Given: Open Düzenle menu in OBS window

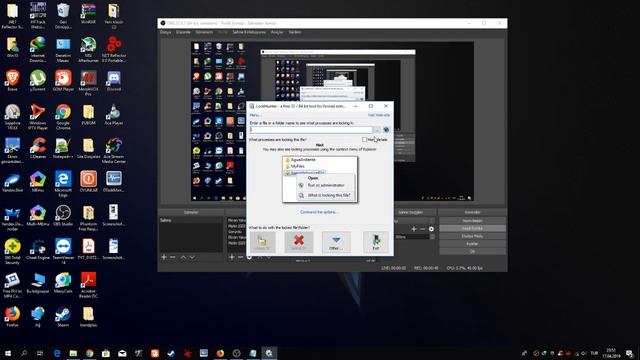Looking at the screenshot, I should point(183,32).
